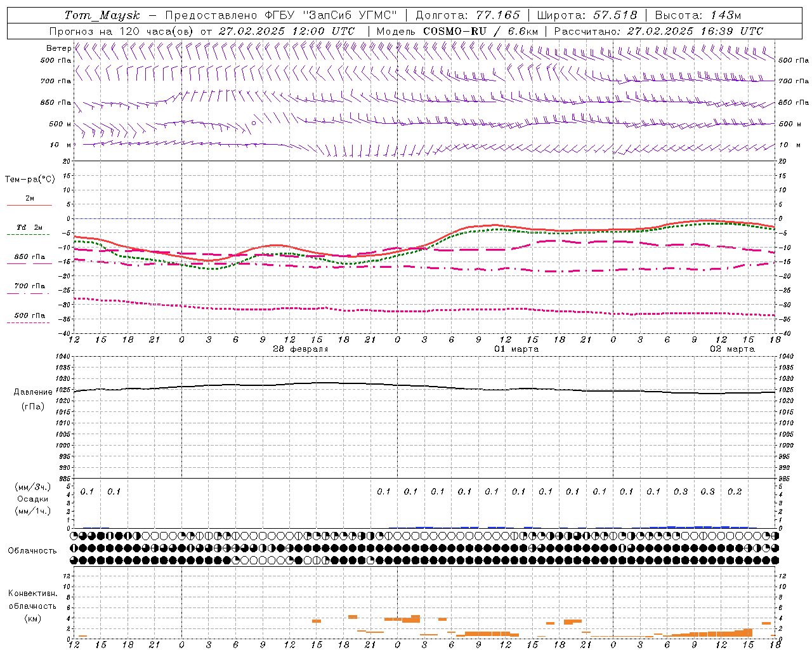Select the 2м temperature legend entry

[30, 199]
